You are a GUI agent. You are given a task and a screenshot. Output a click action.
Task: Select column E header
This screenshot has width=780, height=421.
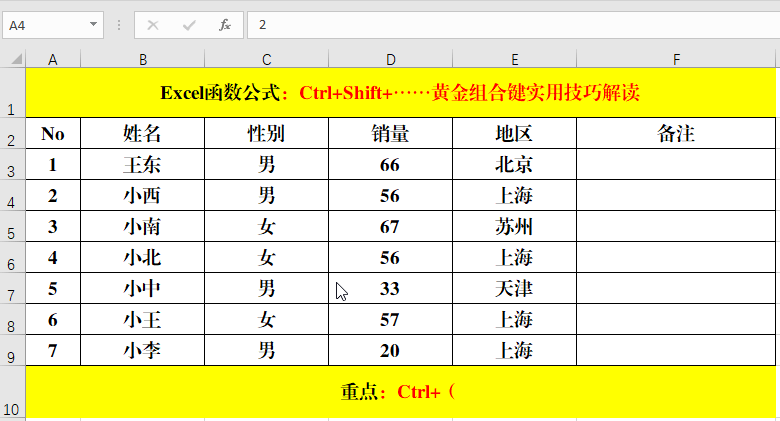(x=514, y=60)
